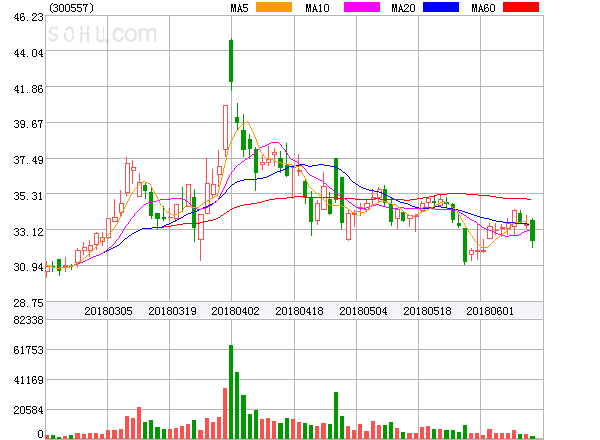Click the MA5 legend label
600x440 pixels.
[x=239, y=8]
